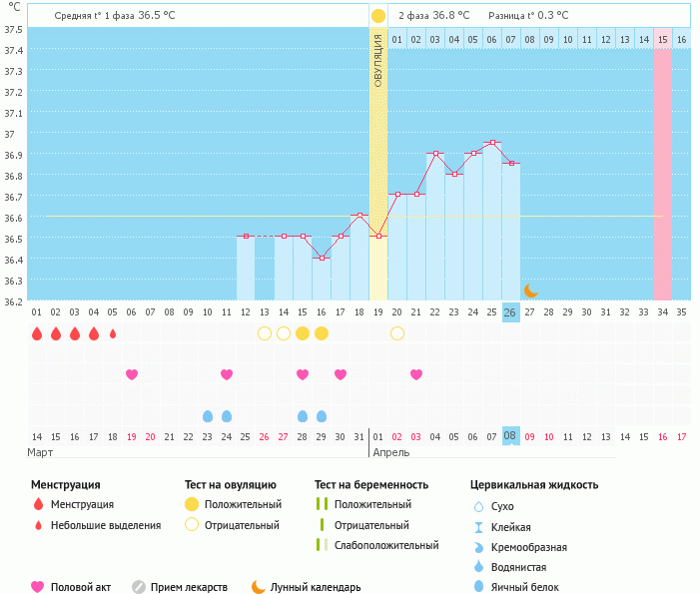Screen dimensions: 700x594
Task: Select cervical fluid drop on cycle day 10
Action: (x=208, y=416)
